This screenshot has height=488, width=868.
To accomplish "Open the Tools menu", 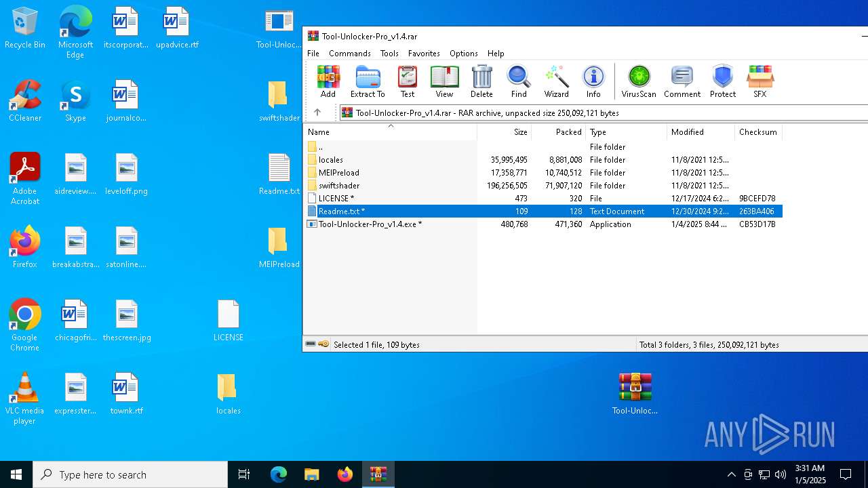I will click(x=389, y=53).
